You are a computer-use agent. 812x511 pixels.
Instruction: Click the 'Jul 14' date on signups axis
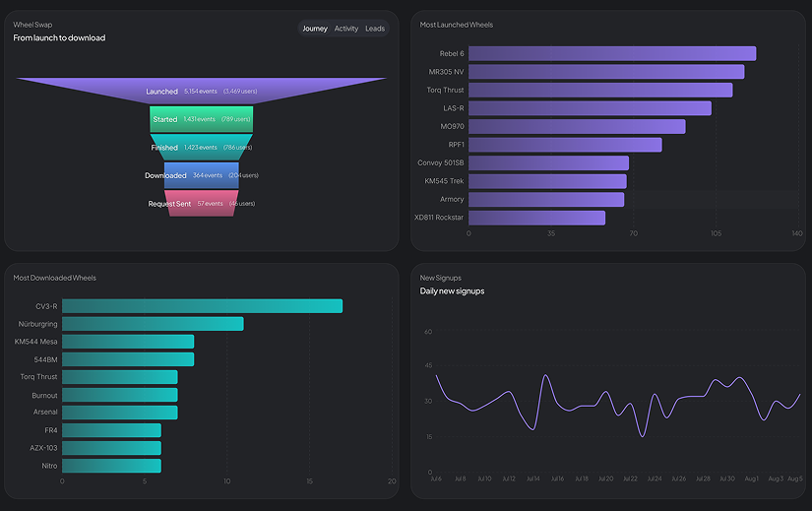(x=532, y=479)
